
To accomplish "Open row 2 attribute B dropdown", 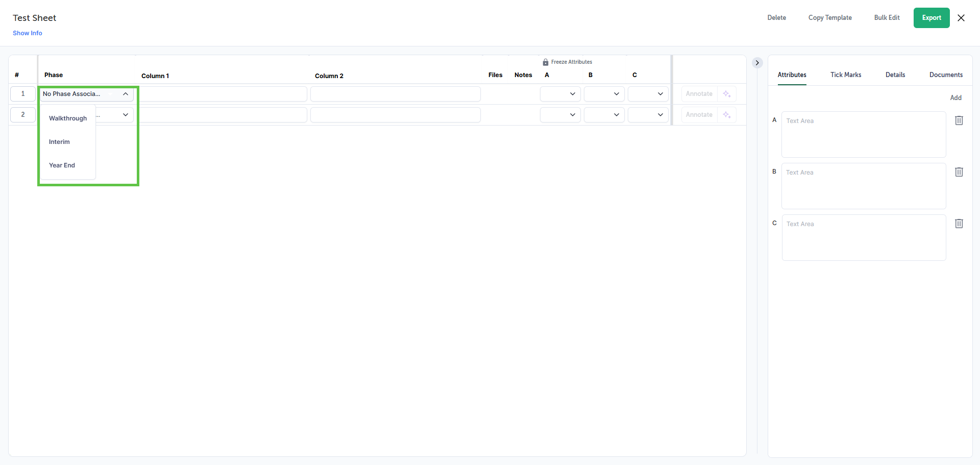I will pyautogui.click(x=604, y=115).
